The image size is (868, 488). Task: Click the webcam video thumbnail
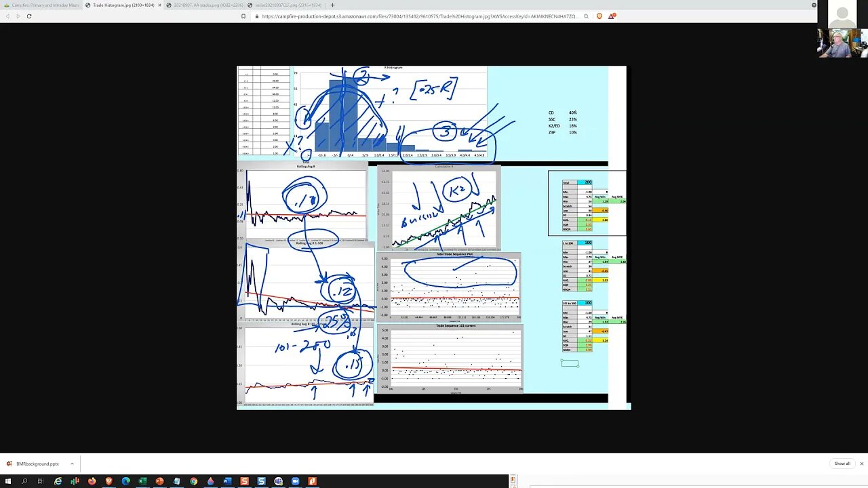pos(842,43)
